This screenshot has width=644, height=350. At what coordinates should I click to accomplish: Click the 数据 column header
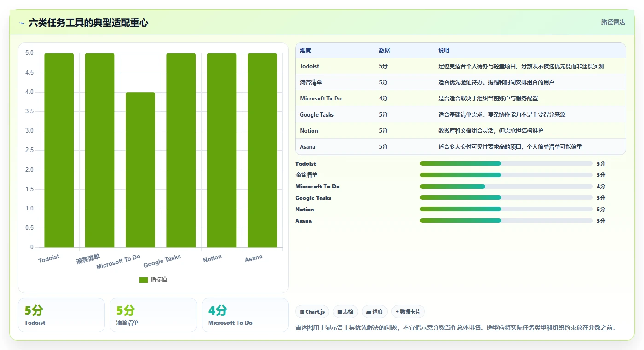click(384, 51)
